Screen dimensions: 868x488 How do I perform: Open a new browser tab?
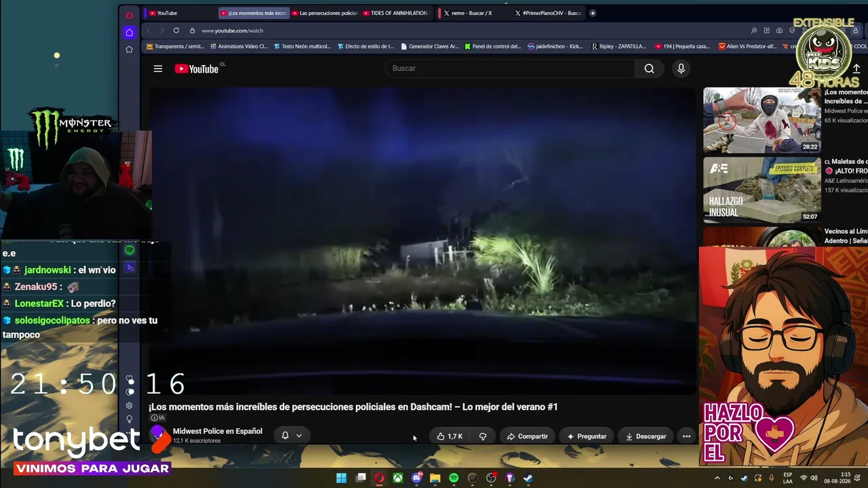coord(593,13)
